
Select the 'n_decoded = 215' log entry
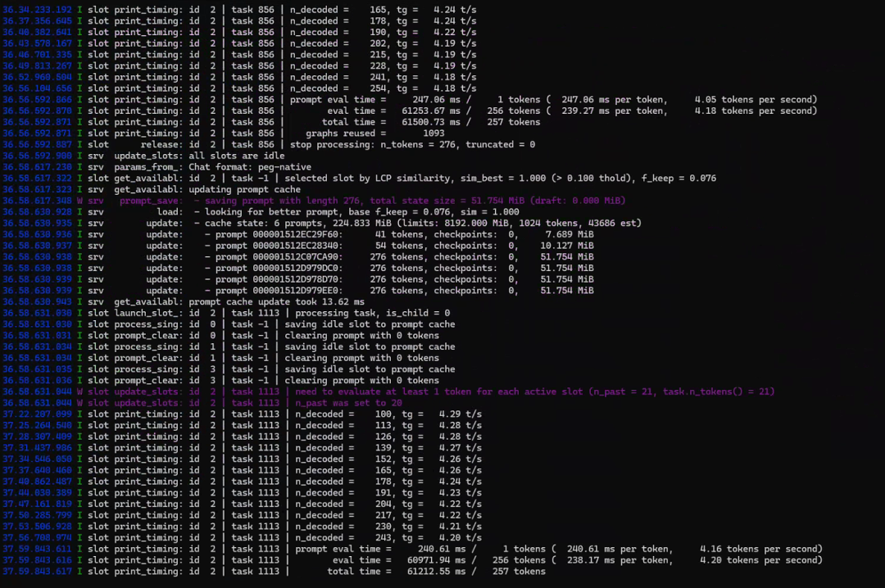[239, 55]
